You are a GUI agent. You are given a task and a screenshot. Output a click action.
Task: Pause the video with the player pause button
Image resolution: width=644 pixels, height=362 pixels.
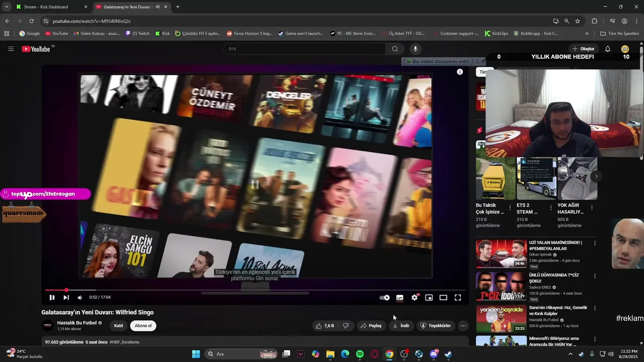coord(52,298)
